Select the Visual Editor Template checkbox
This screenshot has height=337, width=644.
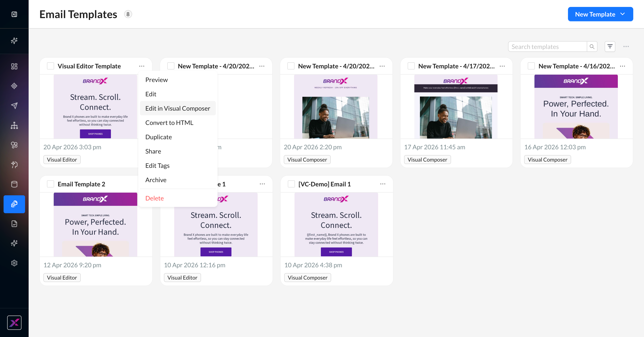point(51,66)
